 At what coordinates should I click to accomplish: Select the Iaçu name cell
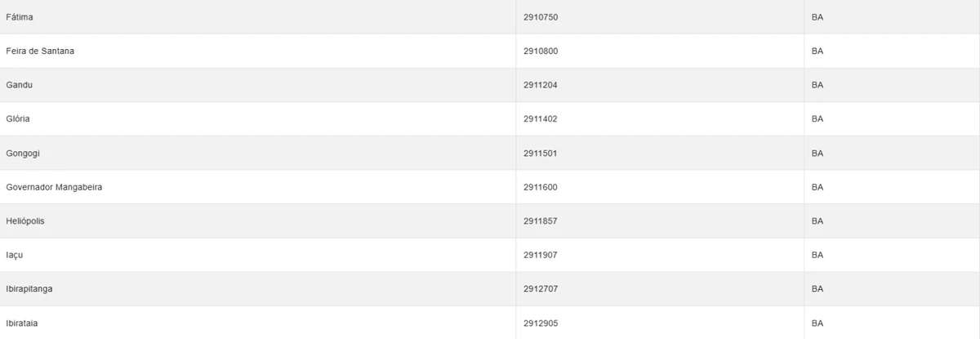pyautogui.click(x=15, y=255)
